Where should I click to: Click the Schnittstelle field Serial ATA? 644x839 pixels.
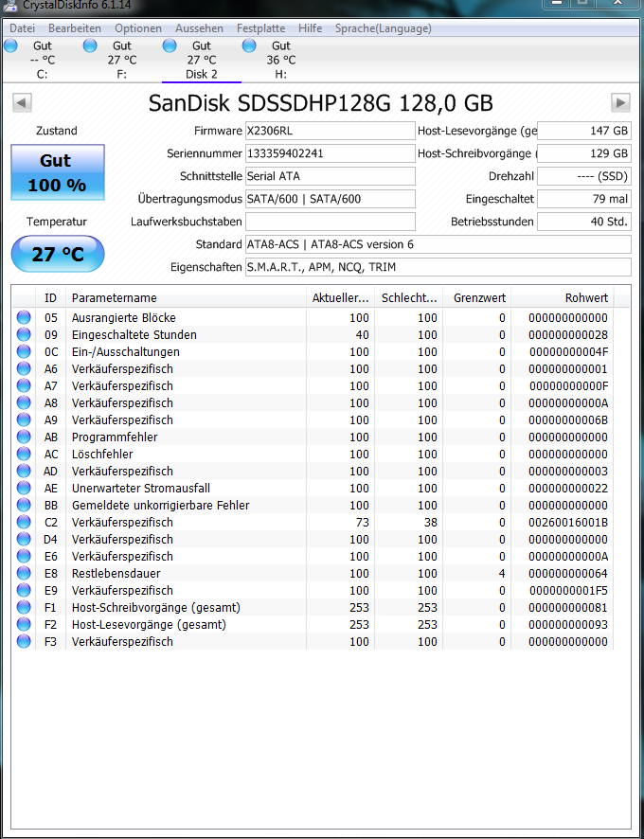[331, 176]
